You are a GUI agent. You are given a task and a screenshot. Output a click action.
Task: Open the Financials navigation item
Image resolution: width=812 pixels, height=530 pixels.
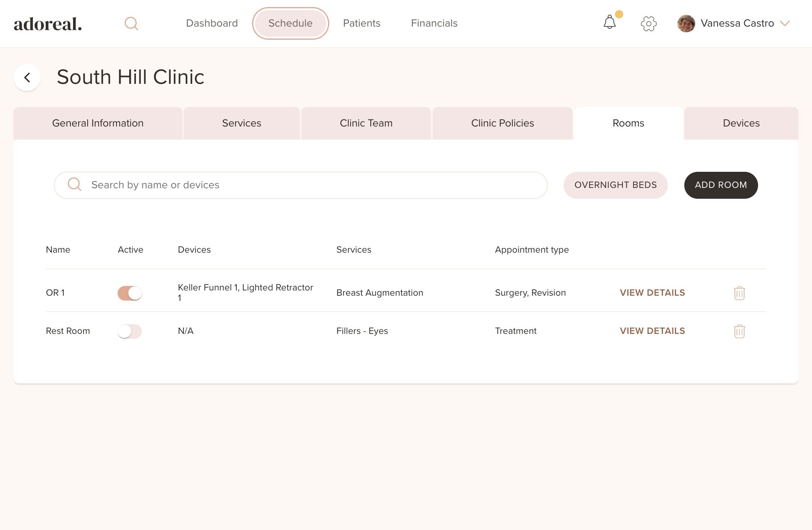434,23
